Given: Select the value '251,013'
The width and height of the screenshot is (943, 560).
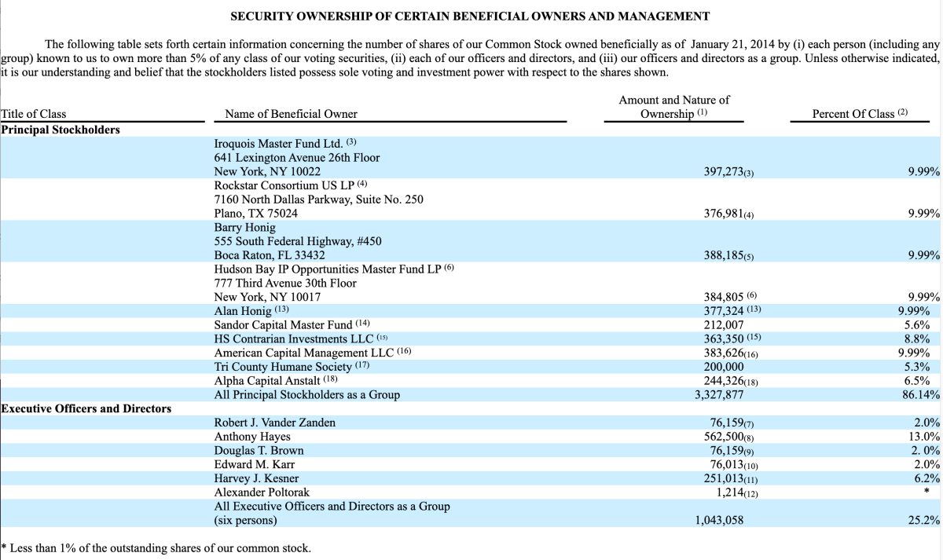Looking at the screenshot, I should pyautogui.click(x=724, y=478).
